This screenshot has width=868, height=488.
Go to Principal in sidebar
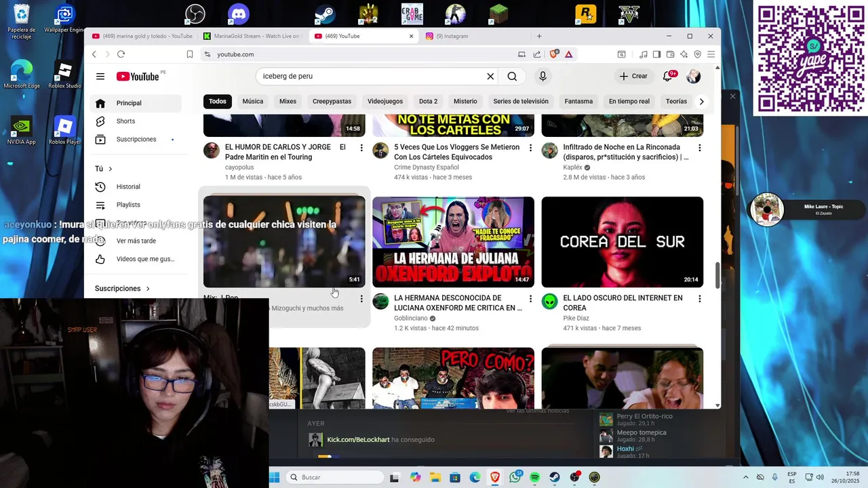click(x=136, y=103)
